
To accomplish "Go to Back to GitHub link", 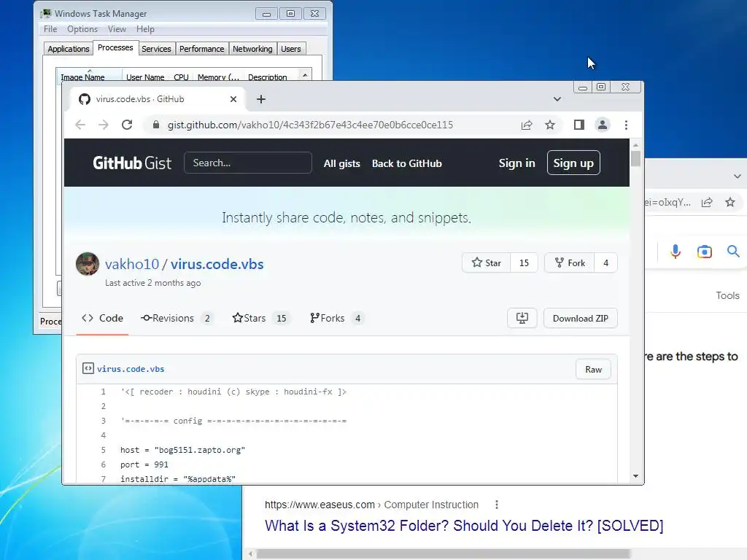I will pos(407,163).
